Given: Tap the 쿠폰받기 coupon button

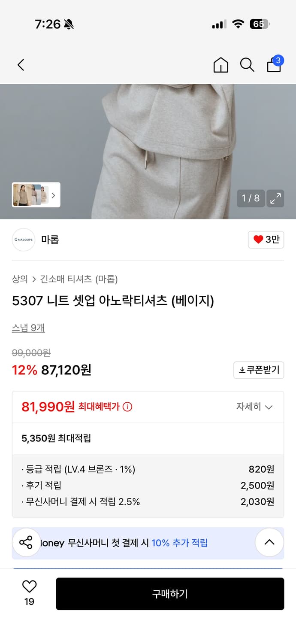Looking at the screenshot, I should coord(258,370).
